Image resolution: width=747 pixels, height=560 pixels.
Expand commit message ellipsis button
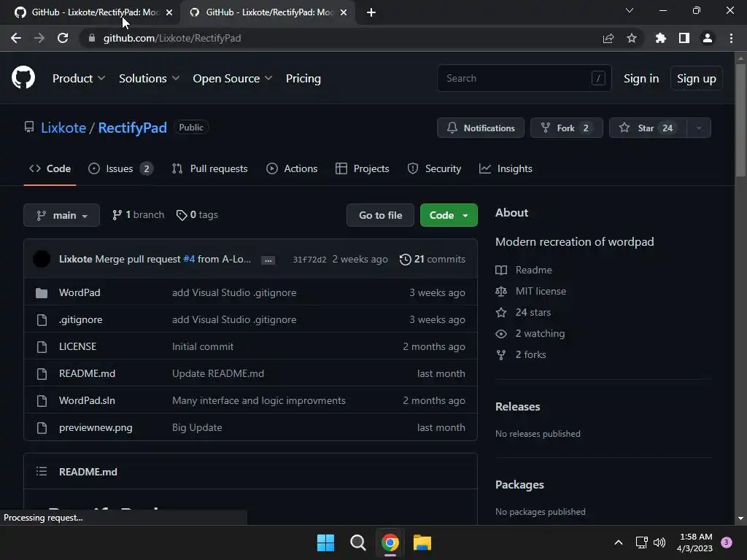coord(268,260)
